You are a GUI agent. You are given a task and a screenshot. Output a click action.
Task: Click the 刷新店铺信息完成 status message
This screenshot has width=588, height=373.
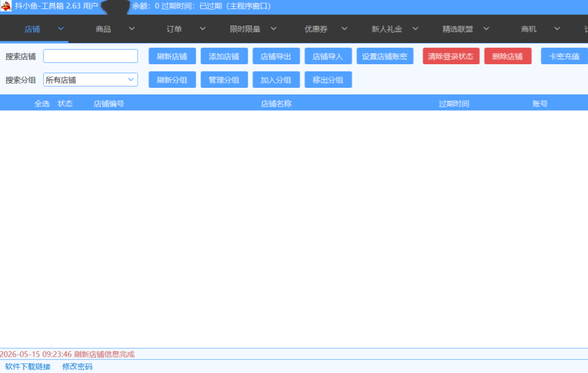coord(104,354)
